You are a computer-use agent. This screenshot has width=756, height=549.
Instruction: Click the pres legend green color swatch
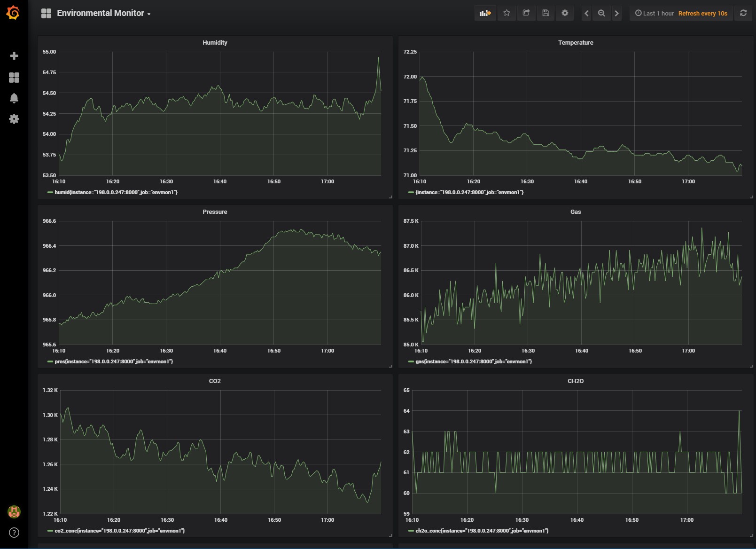(x=50, y=361)
